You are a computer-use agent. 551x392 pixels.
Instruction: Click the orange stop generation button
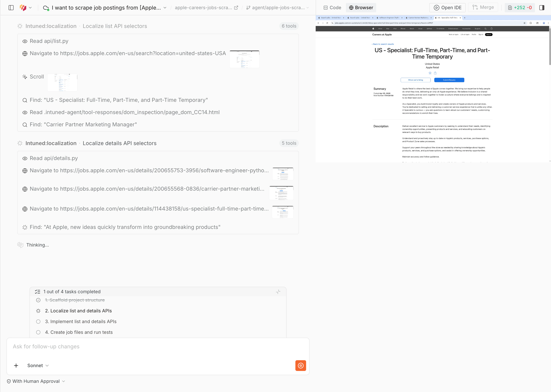[x=301, y=366]
